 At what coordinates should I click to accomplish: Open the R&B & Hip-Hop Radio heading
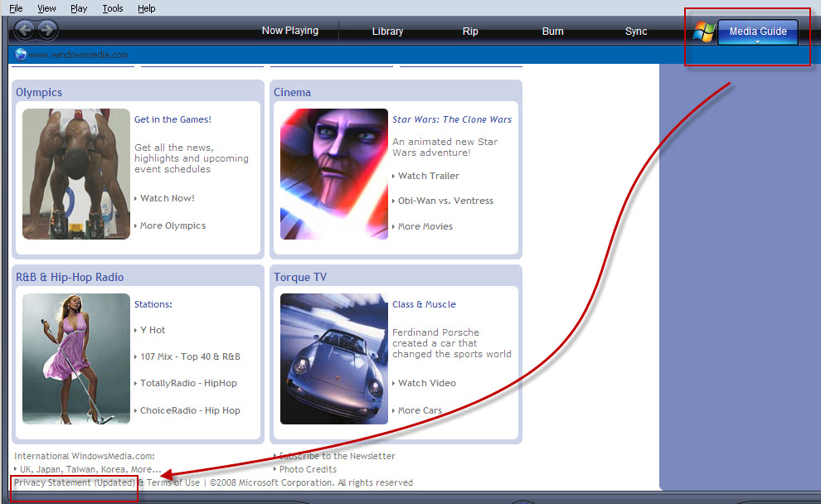pos(70,277)
